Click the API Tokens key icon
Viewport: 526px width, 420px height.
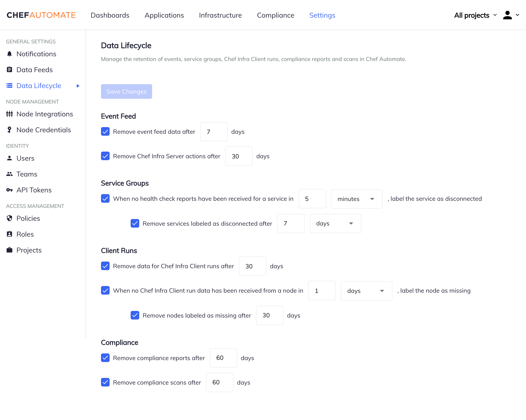pos(9,190)
